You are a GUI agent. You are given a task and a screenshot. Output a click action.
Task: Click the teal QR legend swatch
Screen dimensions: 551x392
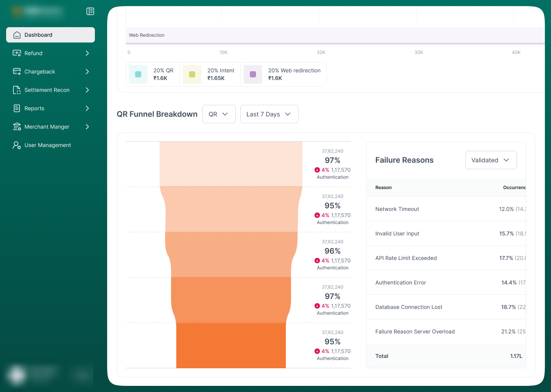[138, 74]
